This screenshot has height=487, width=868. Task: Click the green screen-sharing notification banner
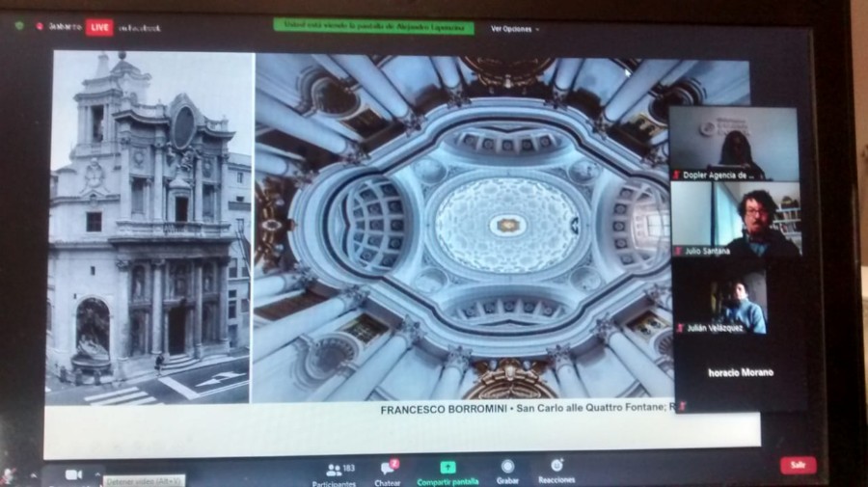pyautogui.click(x=373, y=26)
